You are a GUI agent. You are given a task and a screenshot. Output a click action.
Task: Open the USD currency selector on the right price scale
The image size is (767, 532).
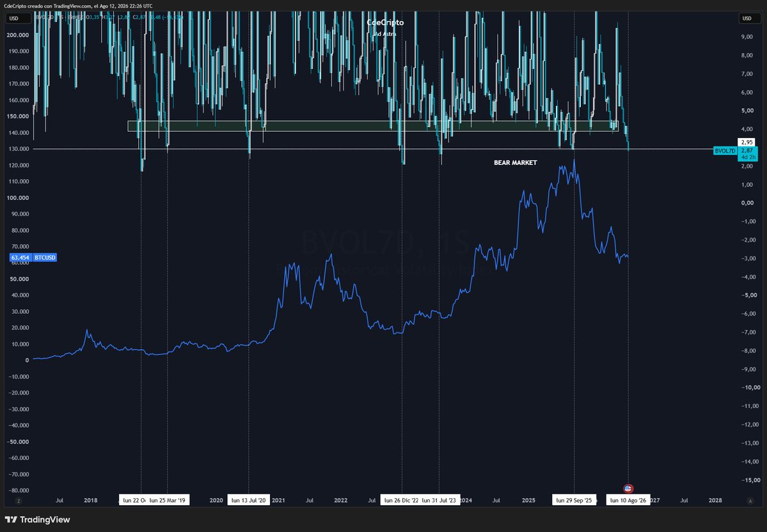(750, 18)
